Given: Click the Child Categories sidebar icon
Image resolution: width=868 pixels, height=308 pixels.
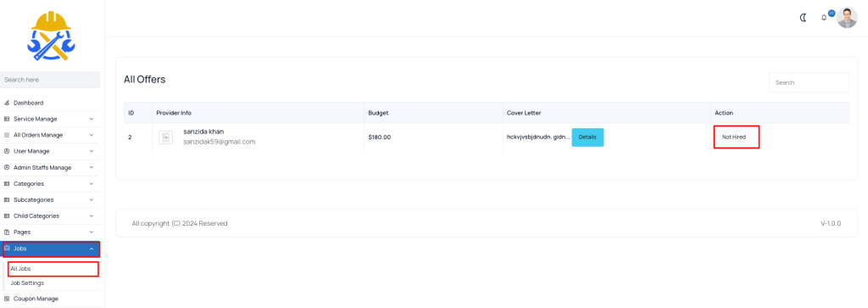Looking at the screenshot, I should coord(7,216).
